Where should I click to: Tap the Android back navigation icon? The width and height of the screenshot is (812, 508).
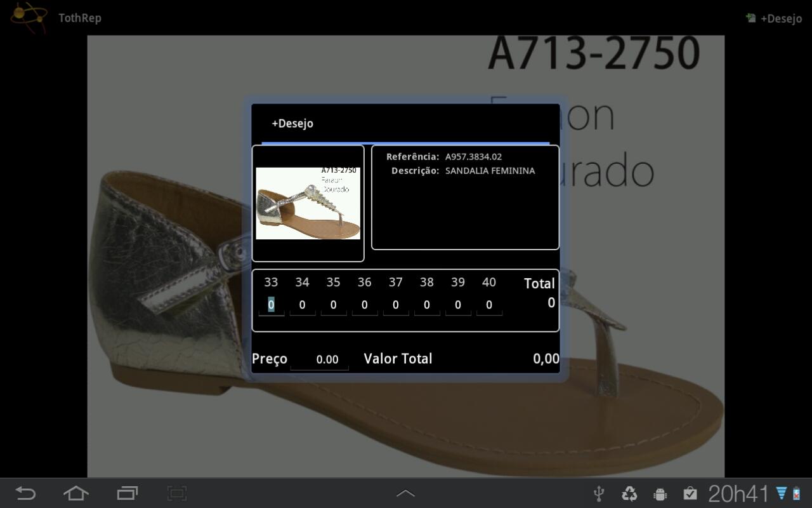pos(25,493)
